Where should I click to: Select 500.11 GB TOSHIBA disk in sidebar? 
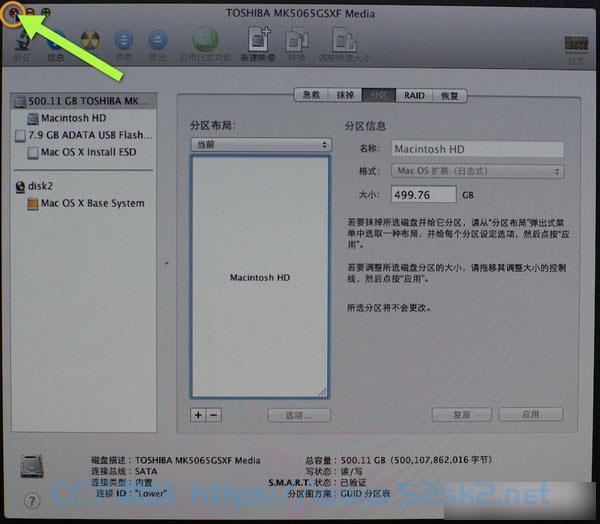(x=84, y=101)
